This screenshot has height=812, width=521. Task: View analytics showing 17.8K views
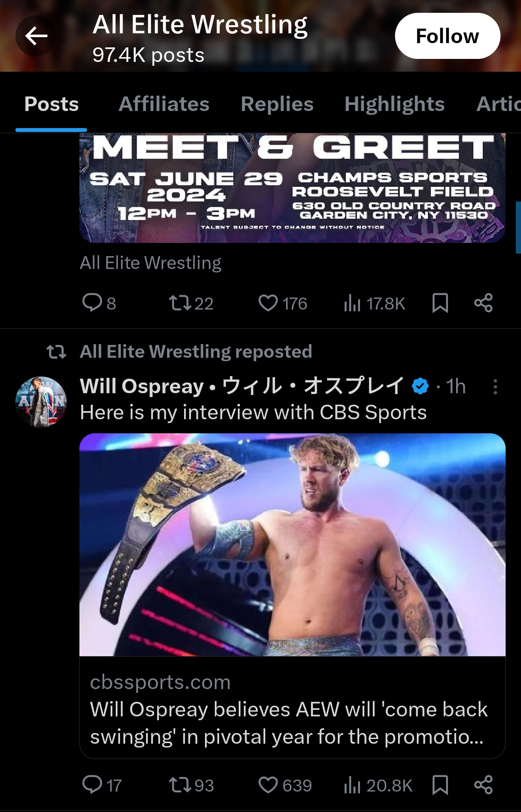tap(374, 303)
